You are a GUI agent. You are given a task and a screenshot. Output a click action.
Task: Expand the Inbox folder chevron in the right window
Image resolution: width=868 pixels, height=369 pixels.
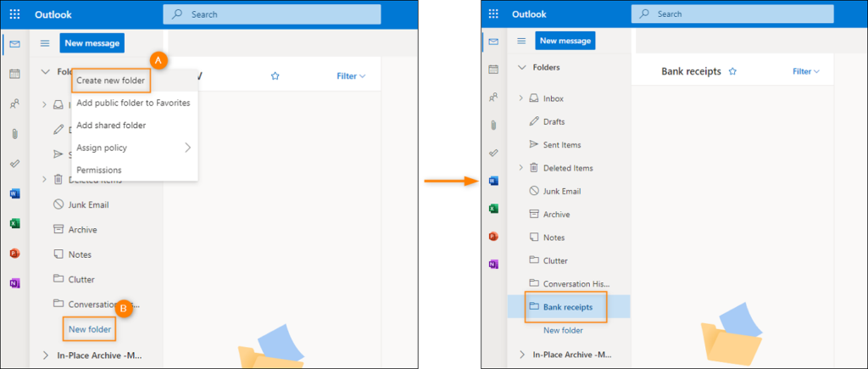tap(520, 98)
